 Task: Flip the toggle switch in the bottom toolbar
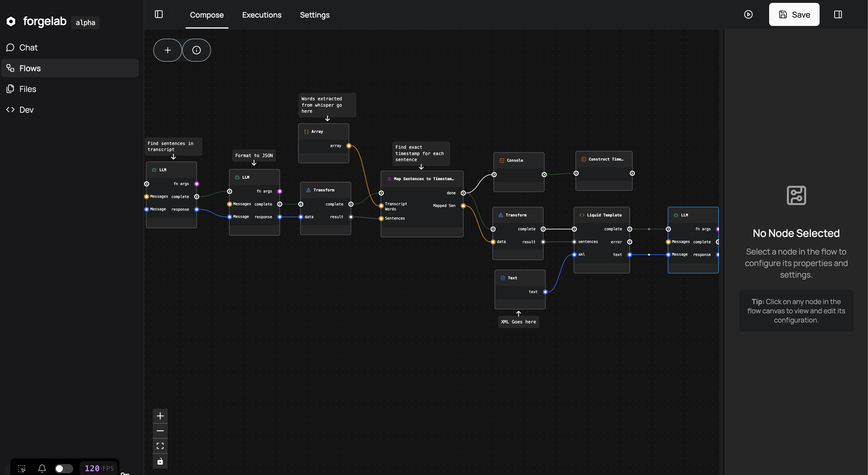64,468
